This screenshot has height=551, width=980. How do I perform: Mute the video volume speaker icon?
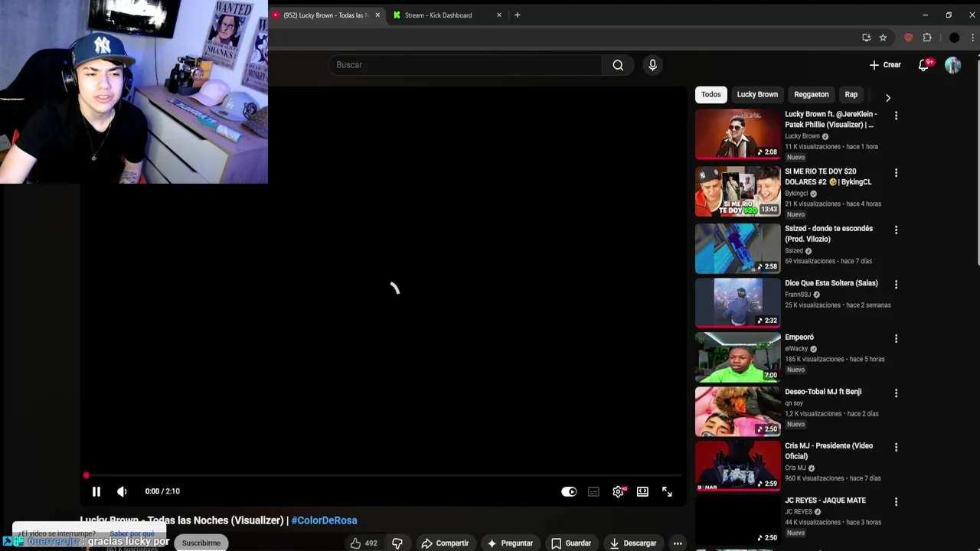click(x=122, y=491)
